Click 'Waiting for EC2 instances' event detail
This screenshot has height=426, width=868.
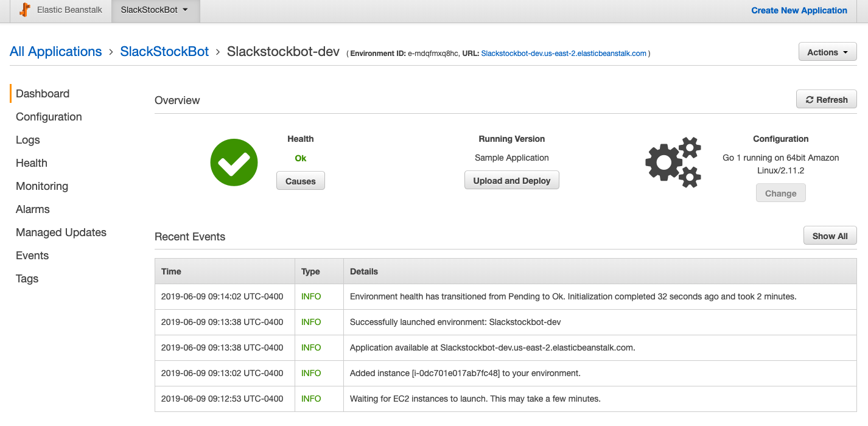475,399
